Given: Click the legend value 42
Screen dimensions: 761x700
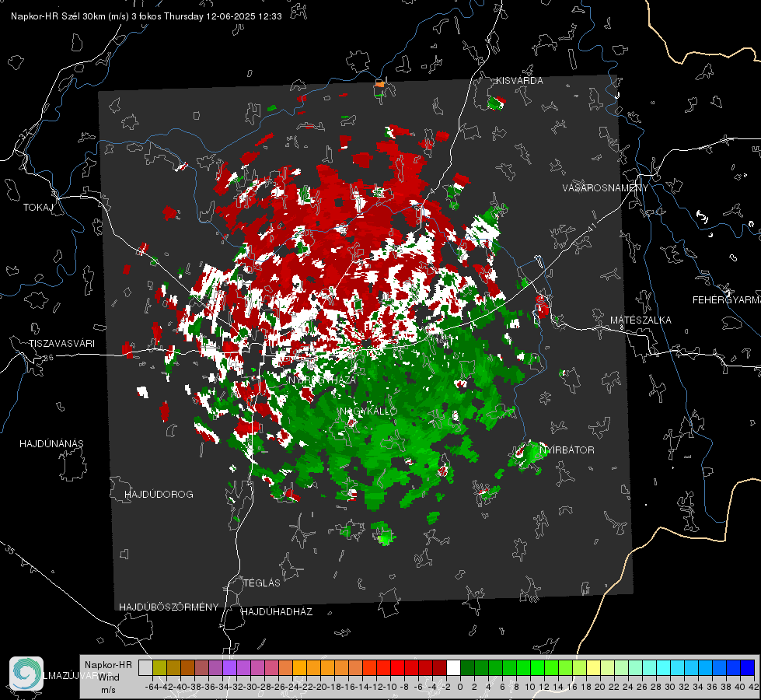Looking at the screenshot, I should (754, 687).
